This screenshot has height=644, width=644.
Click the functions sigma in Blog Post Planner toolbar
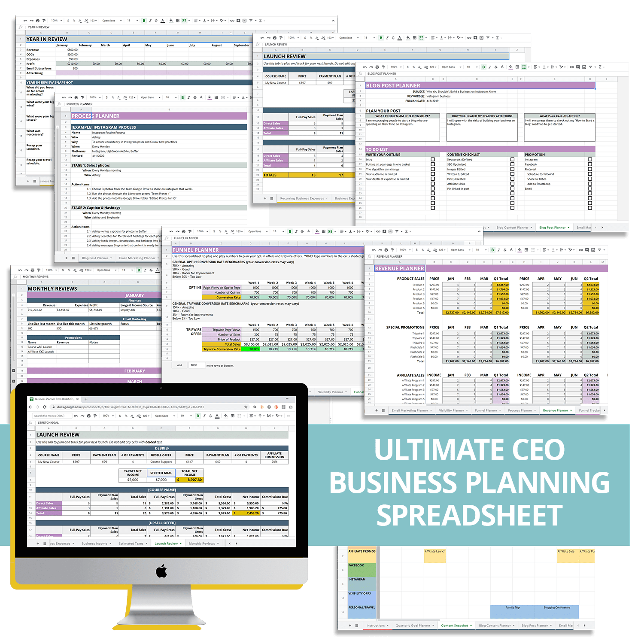pyautogui.click(x=600, y=67)
